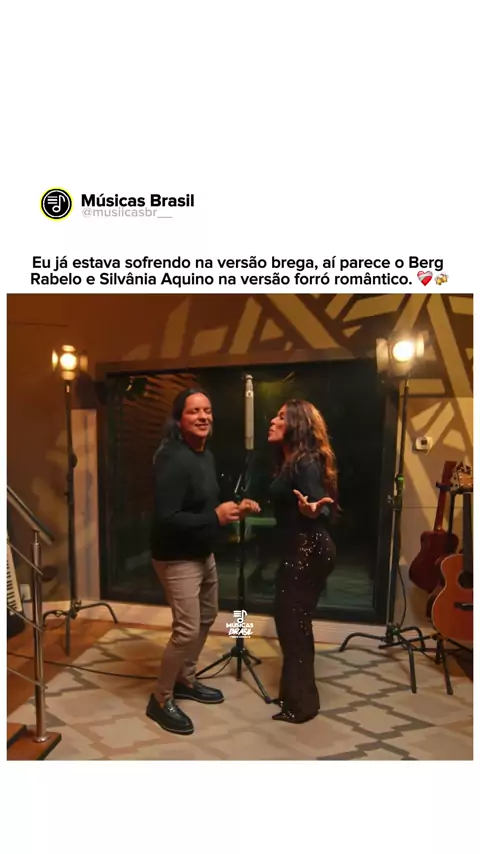Select the caption line starting 'Eu já estava'

point(238,263)
